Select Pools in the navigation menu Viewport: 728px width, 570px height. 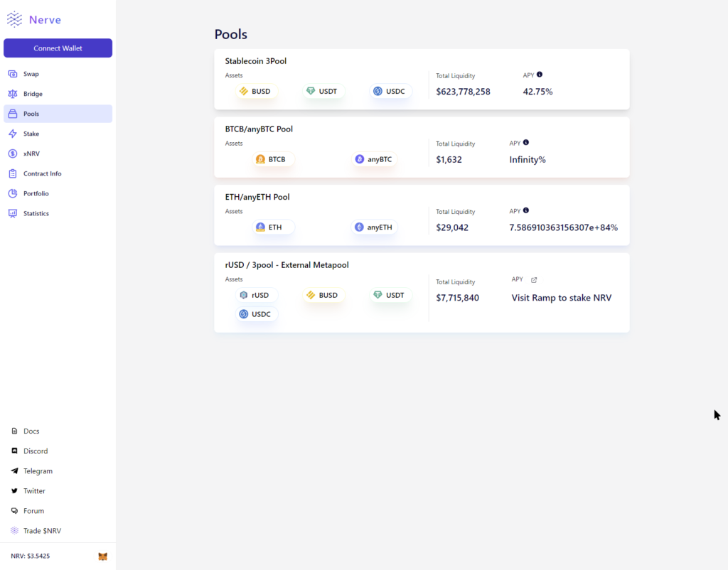(x=31, y=114)
